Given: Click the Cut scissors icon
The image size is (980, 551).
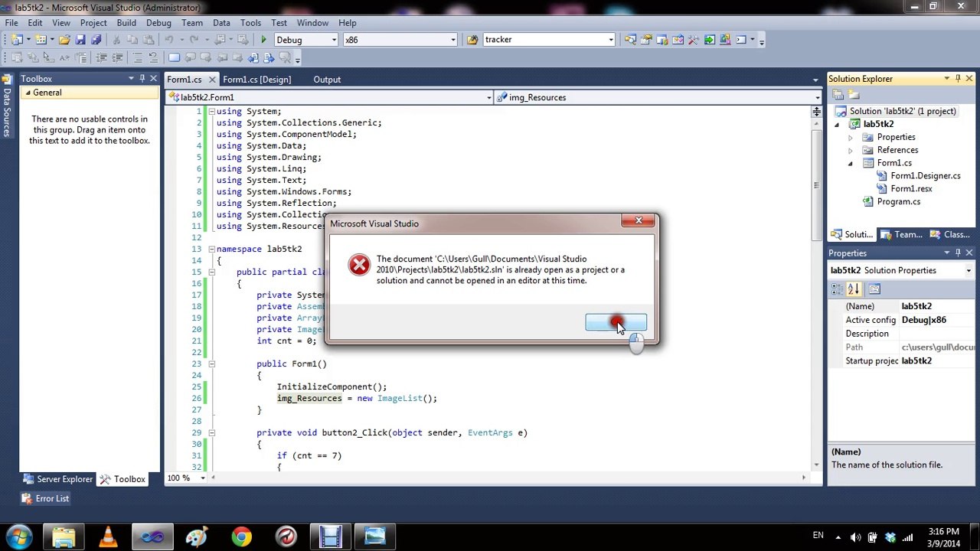Looking at the screenshot, I should point(116,40).
